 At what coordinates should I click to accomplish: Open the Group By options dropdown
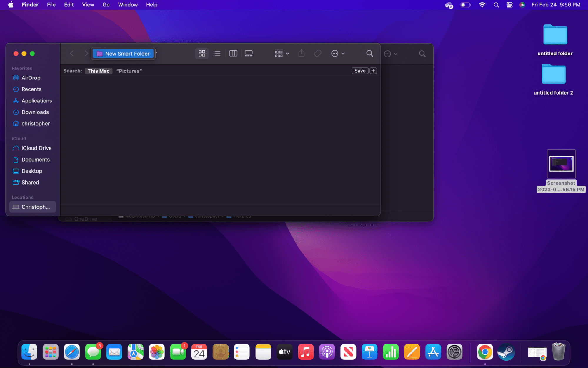point(282,53)
